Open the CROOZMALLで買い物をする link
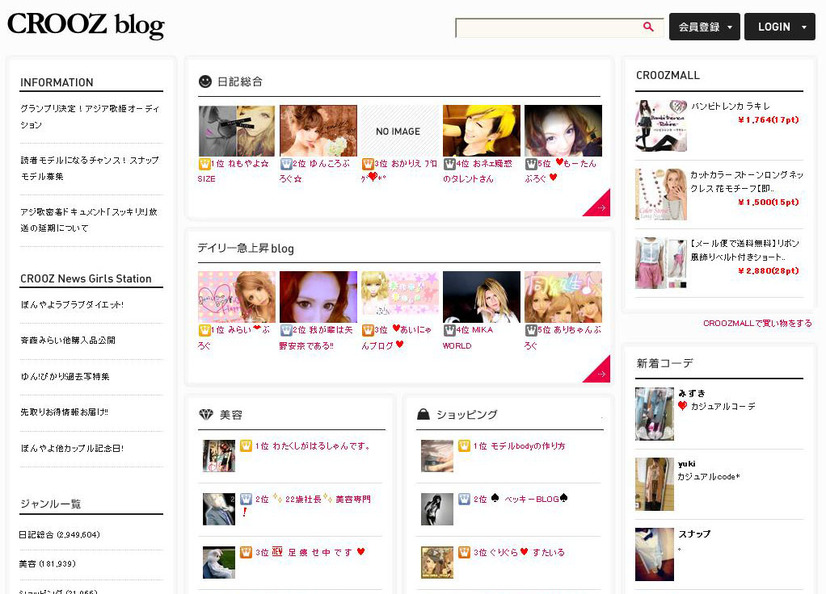Viewport: 826px width, 594px height. pyautogui.click(x=757, y=323)
